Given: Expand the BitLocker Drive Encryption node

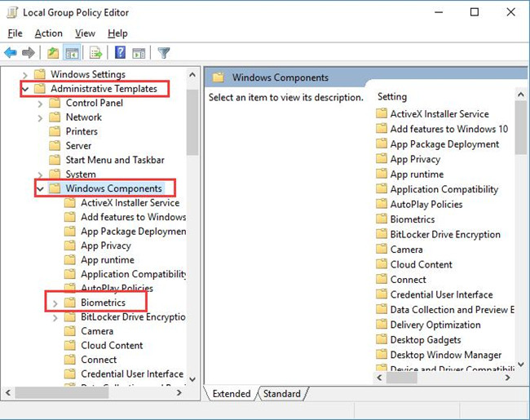Looking at the screenshot, I should (55, 317).
